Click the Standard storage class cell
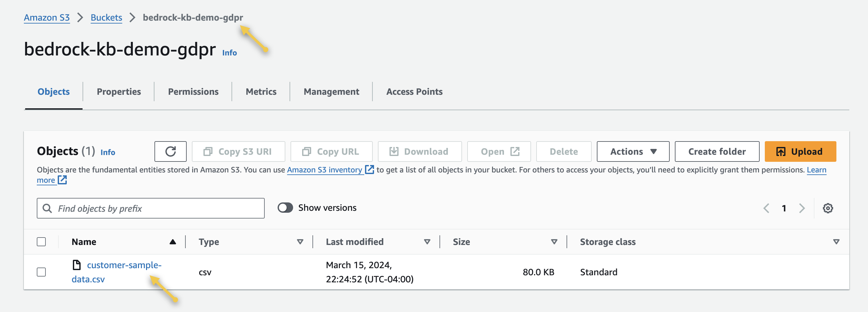Viewport: 868px width, 312px height. point(599,272)
